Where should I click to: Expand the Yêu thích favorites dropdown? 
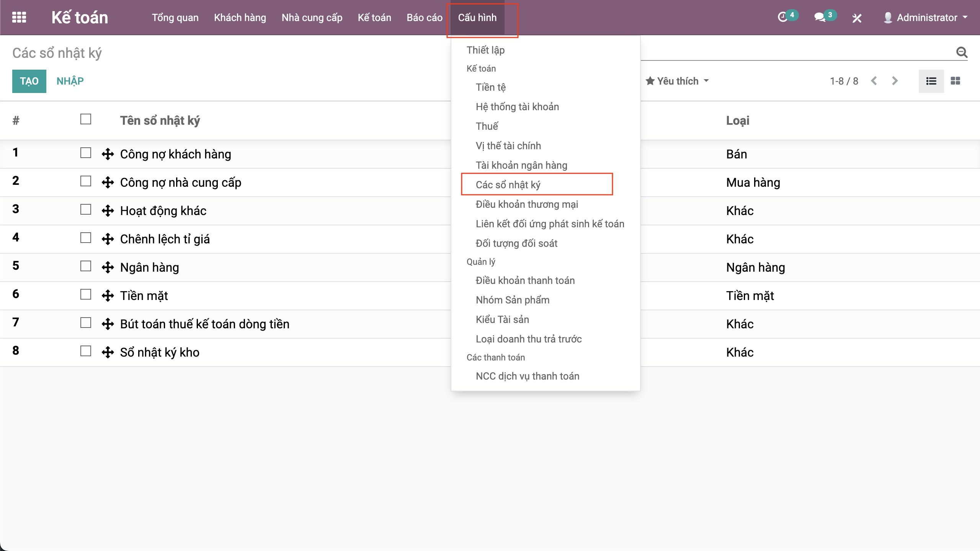(677, 81)
